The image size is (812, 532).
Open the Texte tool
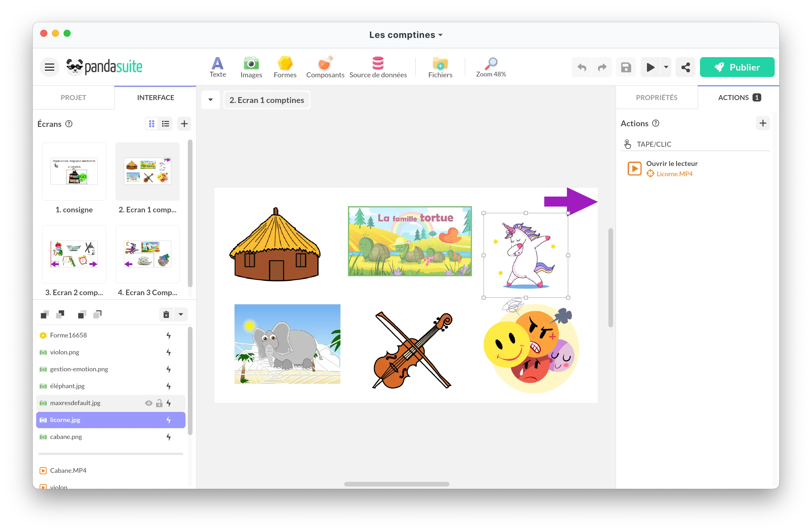(x=217, y=67)
